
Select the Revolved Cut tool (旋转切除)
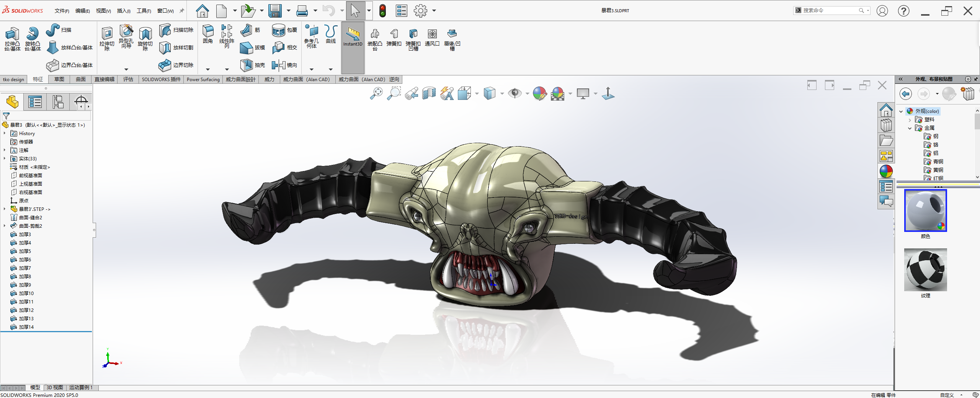145,39
